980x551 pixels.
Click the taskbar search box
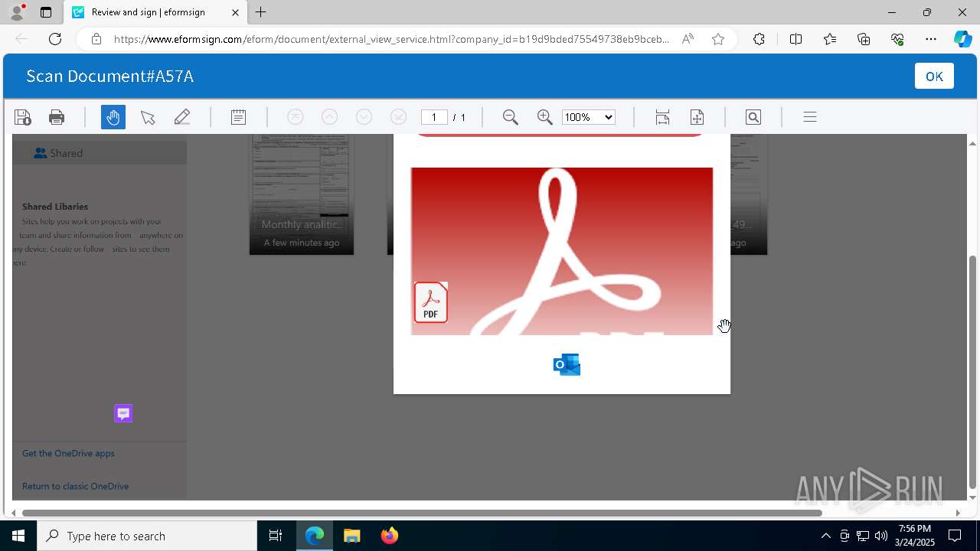click(147, 536)
